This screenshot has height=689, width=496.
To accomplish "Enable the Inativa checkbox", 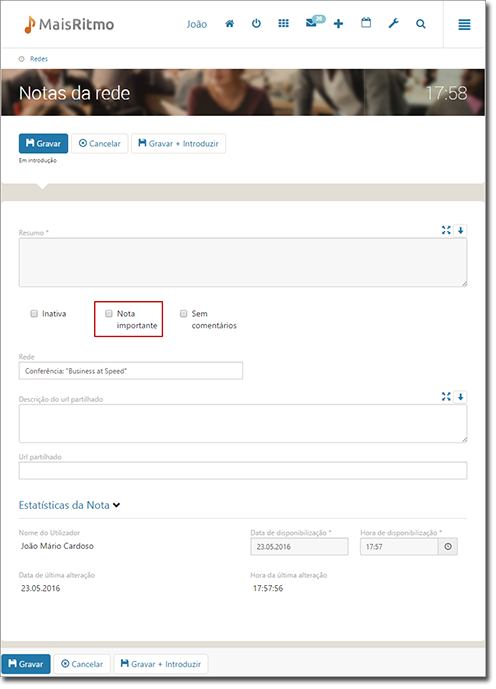I will [34, 313].
